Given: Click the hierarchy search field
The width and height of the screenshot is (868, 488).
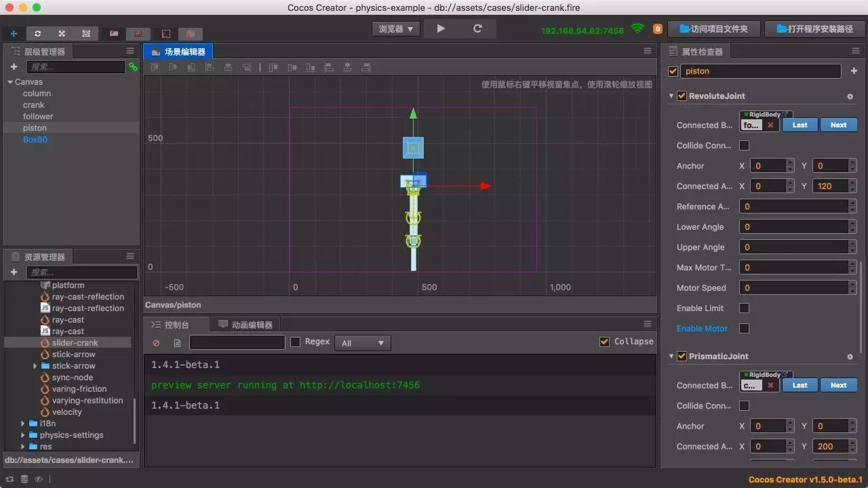Looking at the screenshot, I should 76,66.
